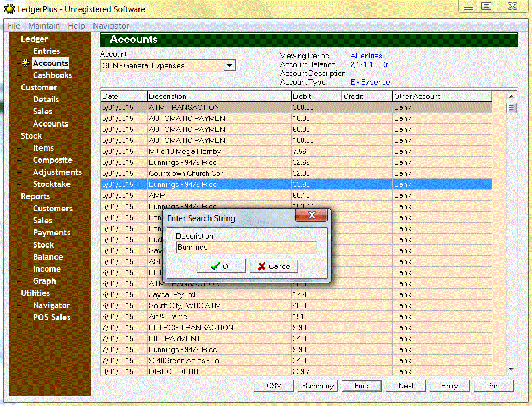
Task: Open the Account dropdown arrow
Action: [x=230, y=66]
